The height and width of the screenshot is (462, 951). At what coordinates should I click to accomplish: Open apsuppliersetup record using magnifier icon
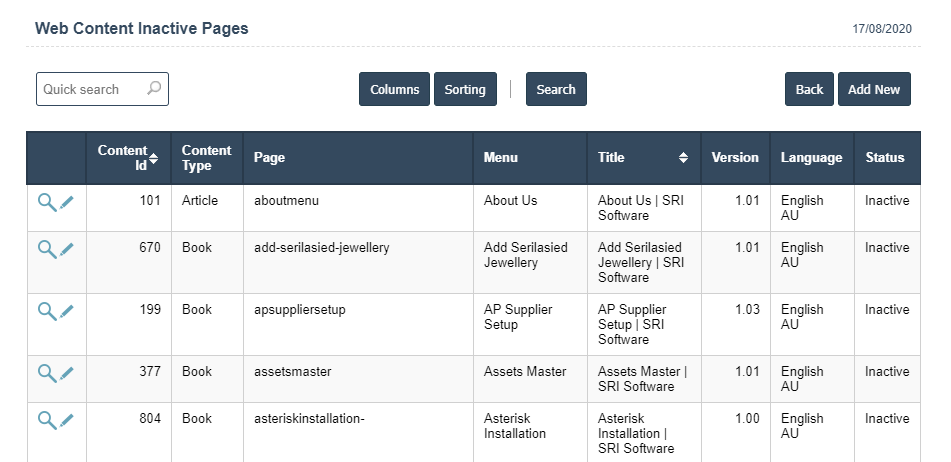coord(46,311)
